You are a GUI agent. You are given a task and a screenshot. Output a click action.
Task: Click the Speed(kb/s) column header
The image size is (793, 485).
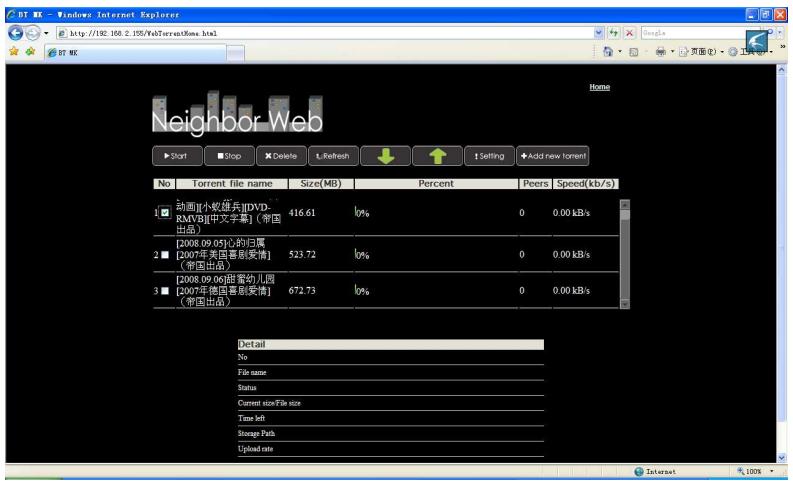(x=586, y=184)
